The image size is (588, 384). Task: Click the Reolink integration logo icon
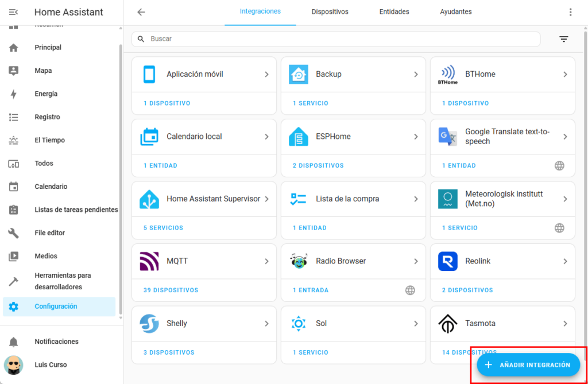coord(448,261)
